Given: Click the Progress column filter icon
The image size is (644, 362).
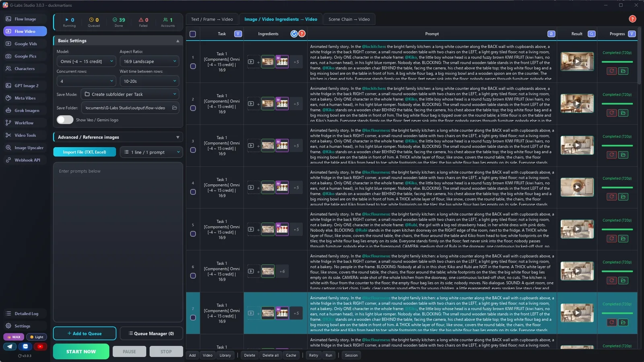Looking at the screenshot, I should [632, 34].
